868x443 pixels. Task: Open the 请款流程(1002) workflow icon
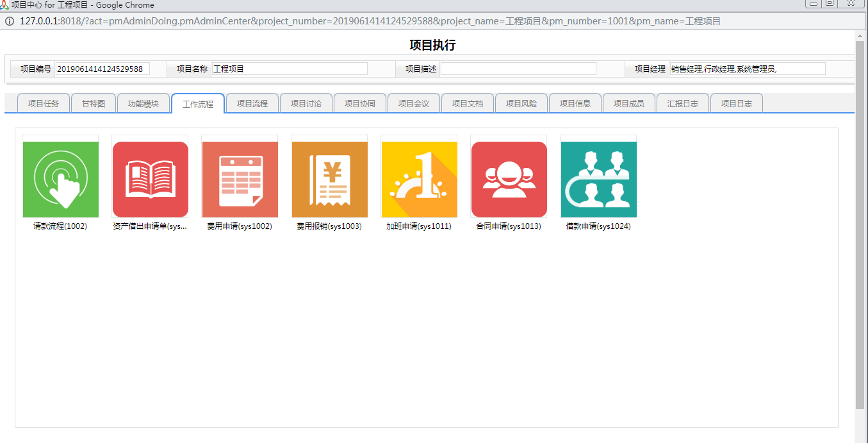pyautogui.click(x=60, y=180)
